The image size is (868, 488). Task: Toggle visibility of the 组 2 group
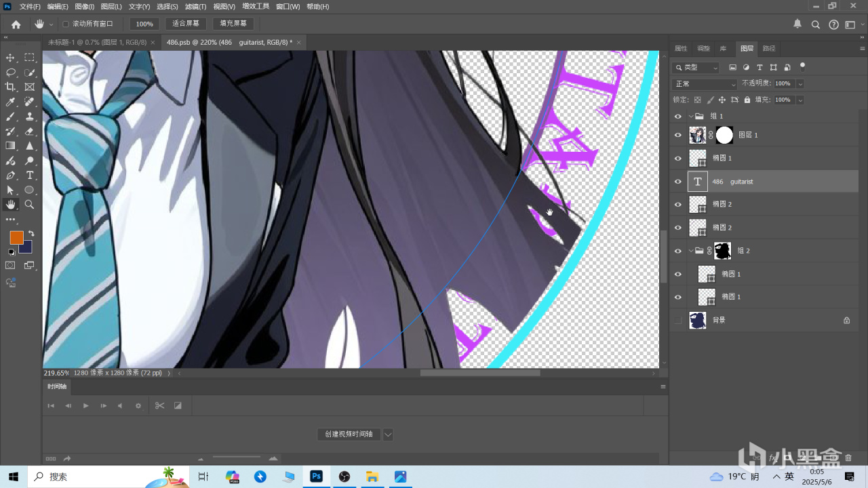point(677,251)
